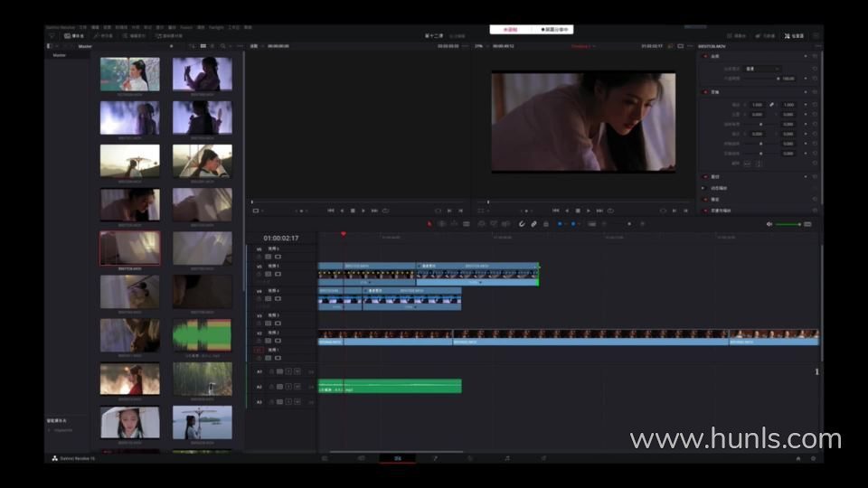
Task: Open the Fusion menu in the menu bar
Action: [185, 27]
